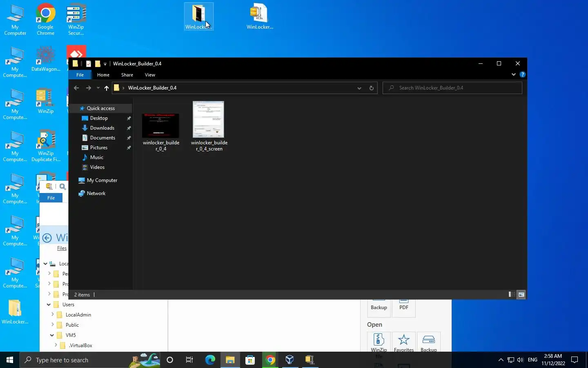This screenshot has width=588, height=368.
Task: Click the WinZip file button under Open
Action: pyautogui.click(x=379, y=343)
